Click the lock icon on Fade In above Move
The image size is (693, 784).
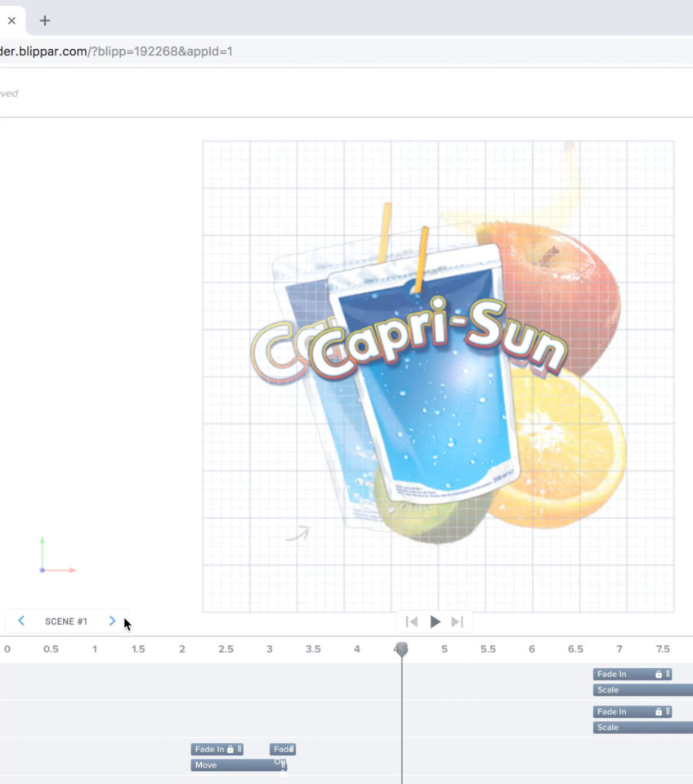click(230, 749)
